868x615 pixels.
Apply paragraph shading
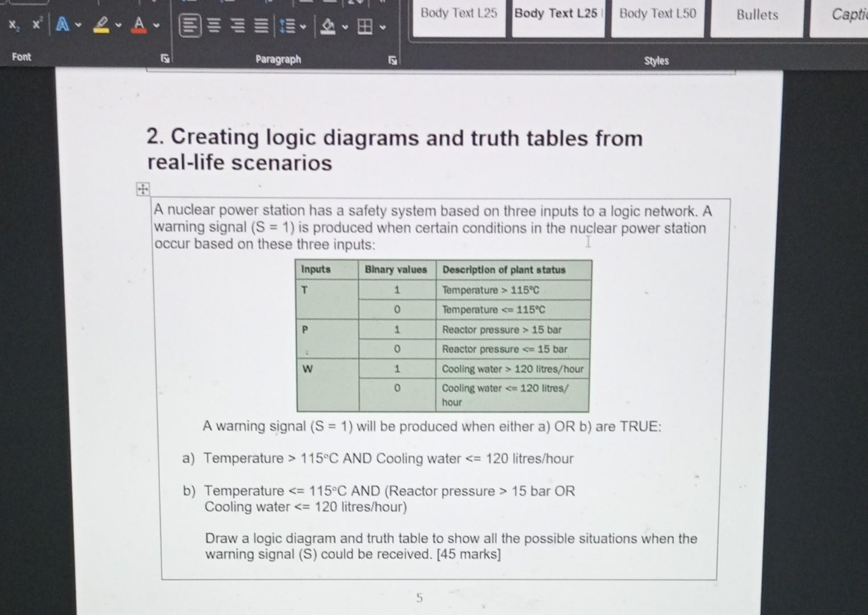click(328, 26)
